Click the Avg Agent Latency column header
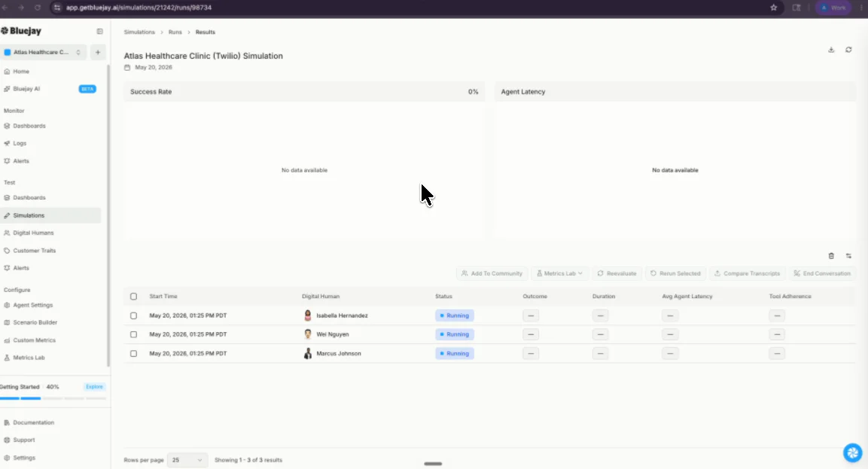The height and width of the screenshot is (469, 868). click(x=687, y=297)
